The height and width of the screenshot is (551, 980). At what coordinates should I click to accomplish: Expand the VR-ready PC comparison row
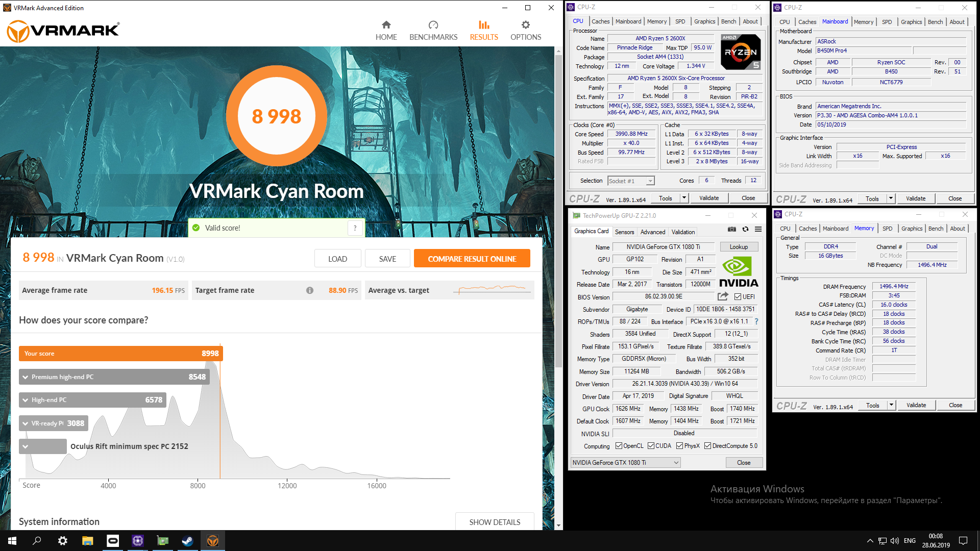coord(25,423)
